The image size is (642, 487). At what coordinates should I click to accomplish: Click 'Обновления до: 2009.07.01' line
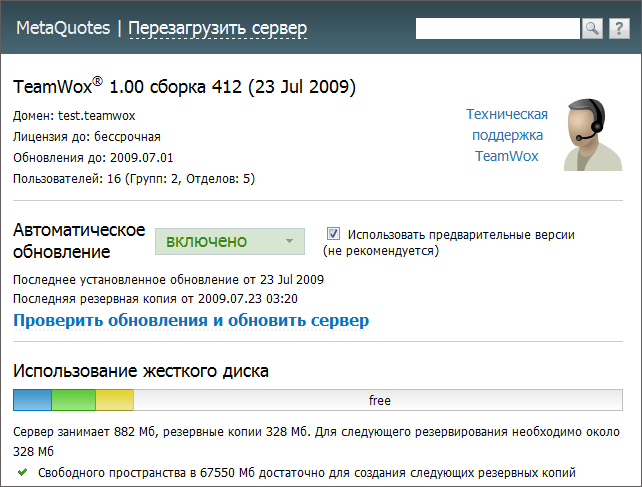[x=93, y=158]
